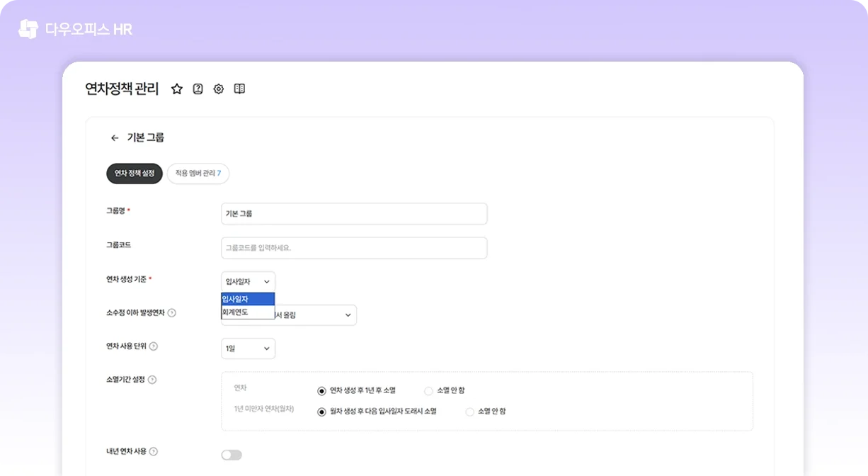Select 월차 생성 후 다음 입사일자 도래시 소멸
This screenshot has height=476, width=868.
pyautogui.click(x=321, y=411)
